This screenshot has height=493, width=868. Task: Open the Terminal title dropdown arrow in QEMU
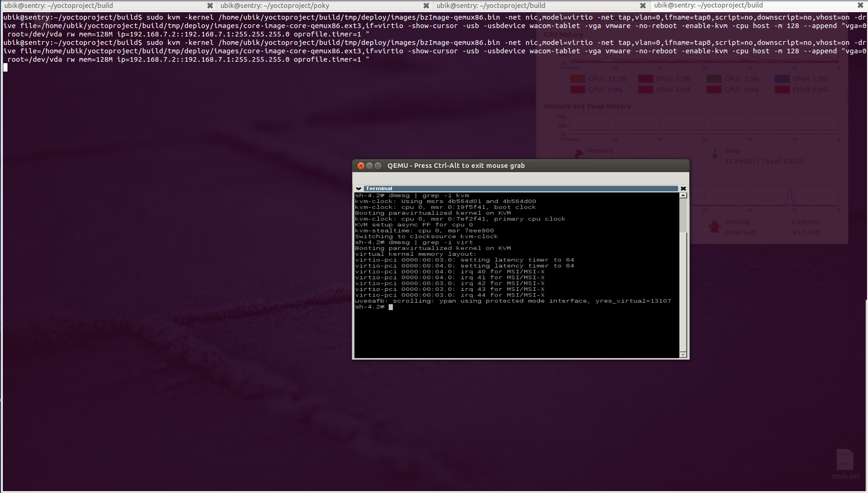click(358, 188)
